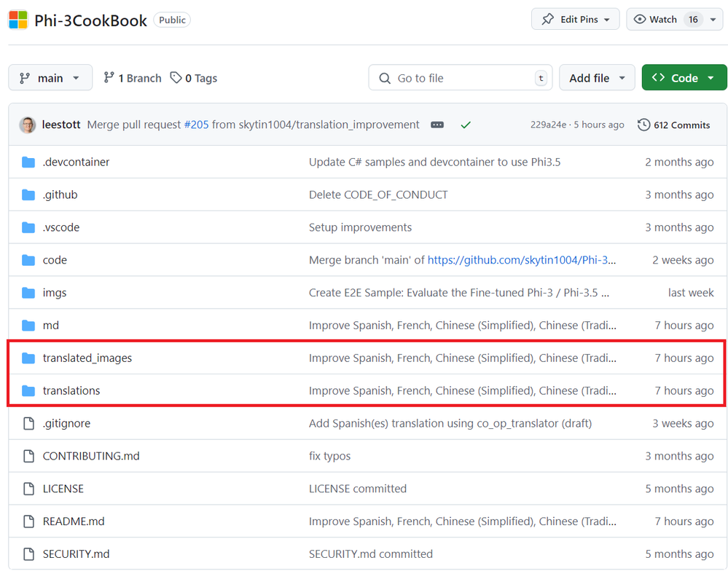Click the Microsoft logo avatar
Image resolution: width=728 pixels, height=571 pixels.
pos(18,20)
